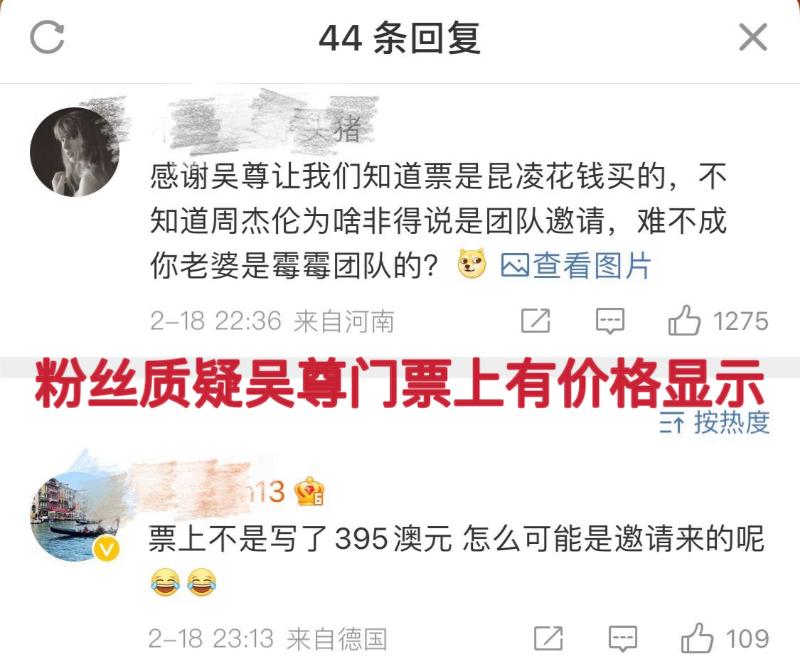Tap the doge emoji in first comment

472,264
